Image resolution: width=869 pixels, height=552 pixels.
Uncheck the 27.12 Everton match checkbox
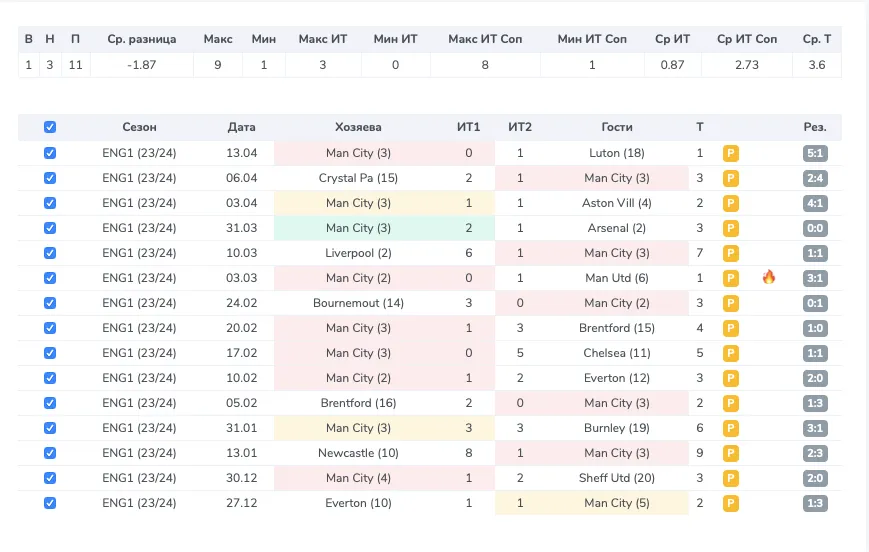50,503
